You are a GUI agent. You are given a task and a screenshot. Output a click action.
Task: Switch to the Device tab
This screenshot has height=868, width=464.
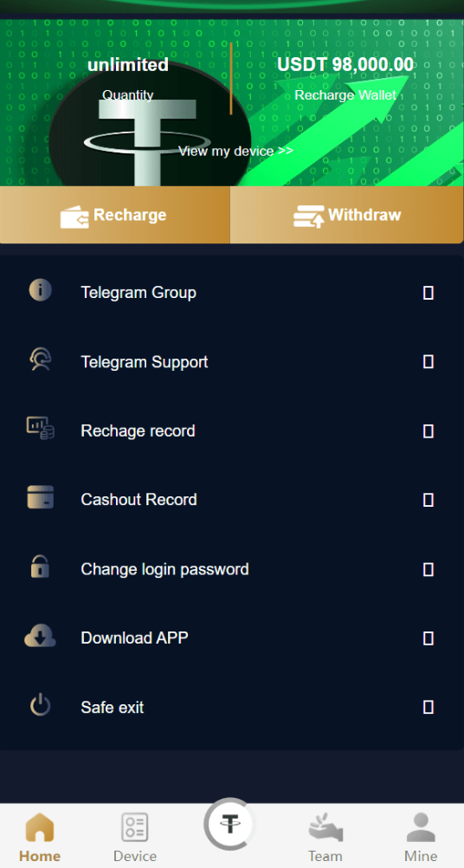click(135, 837)
